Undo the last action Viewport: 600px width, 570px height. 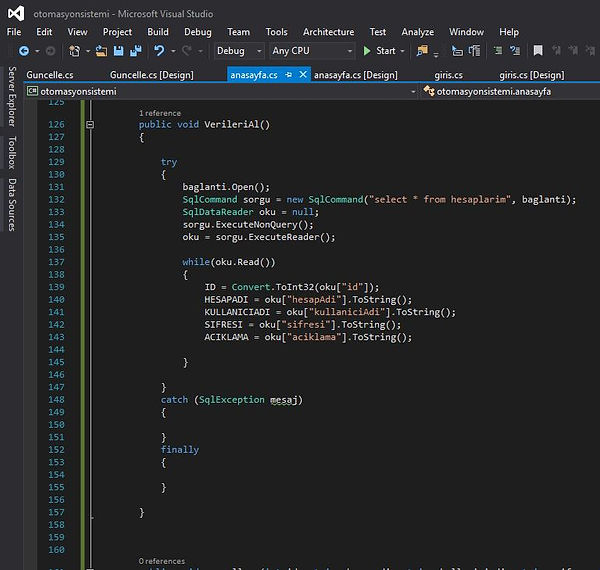tap(159, 51)
